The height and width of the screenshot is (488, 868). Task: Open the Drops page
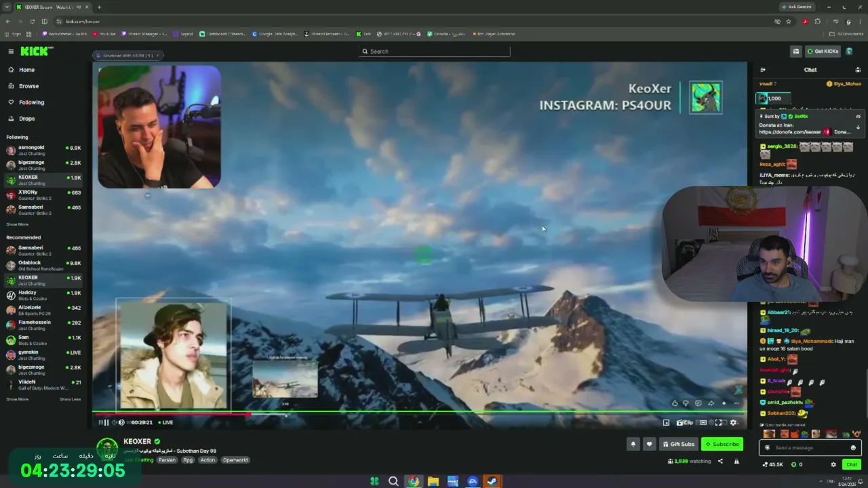point(26,119)
